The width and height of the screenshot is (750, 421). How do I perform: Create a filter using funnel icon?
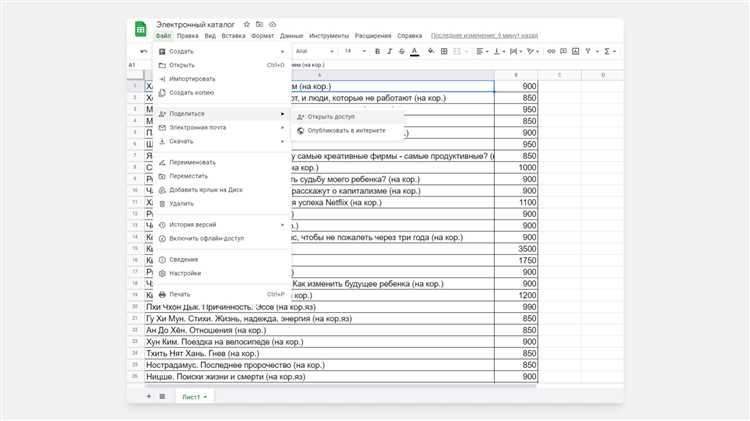pyautogui.click(x=588, y=51)
